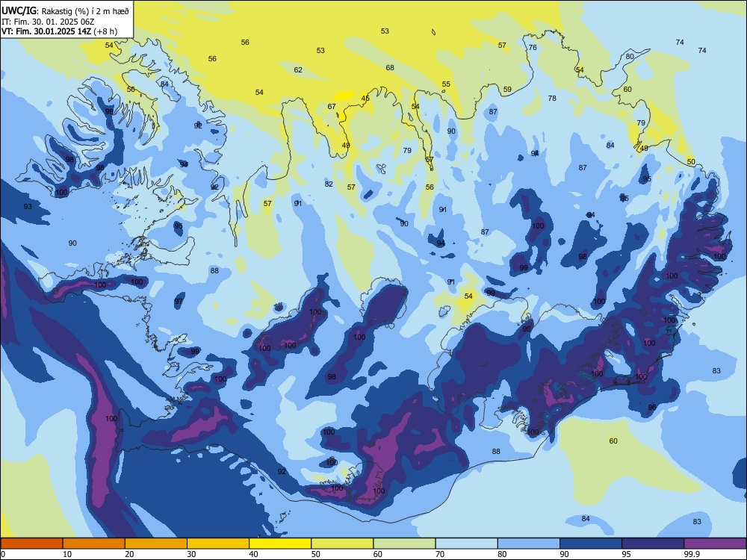The height and width of the screenshot is (560, 747).
Task: Click the legend tick label "10"
Action: point(67,554)
